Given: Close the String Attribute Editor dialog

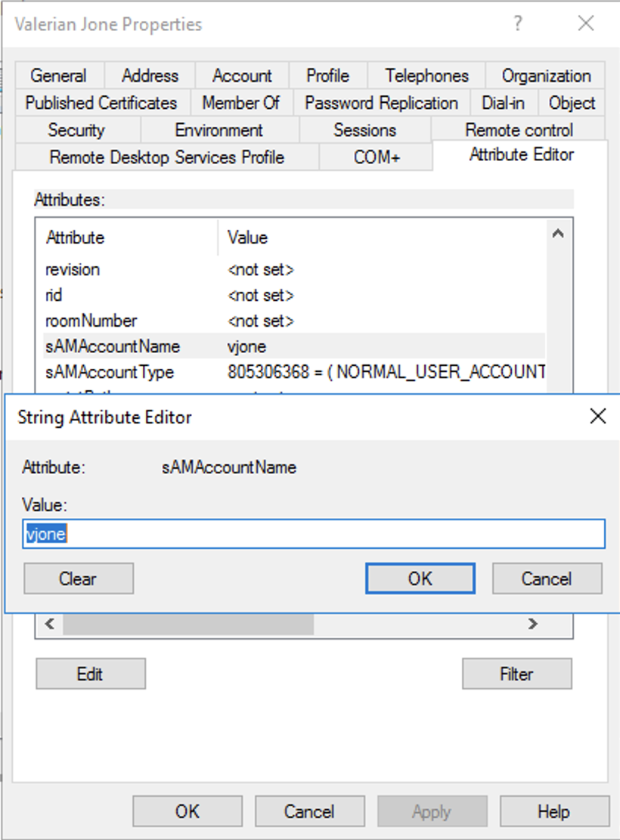Looking at the screenshot, I should click(597, 417).
